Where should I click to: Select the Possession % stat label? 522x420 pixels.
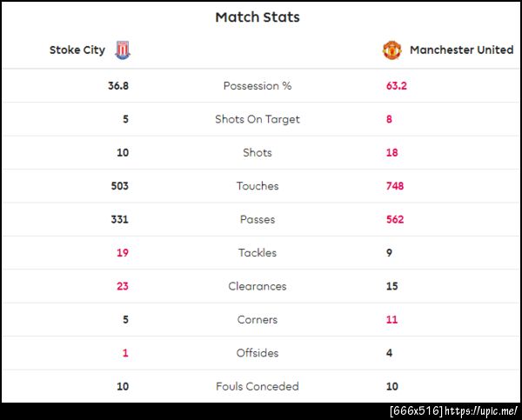point(258,86)
